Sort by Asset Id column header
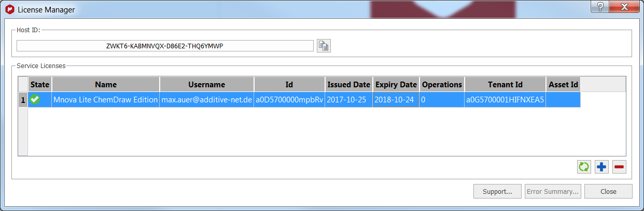Image resolution: width=644 pixels, height=211 pixels. tap(563, 84)
